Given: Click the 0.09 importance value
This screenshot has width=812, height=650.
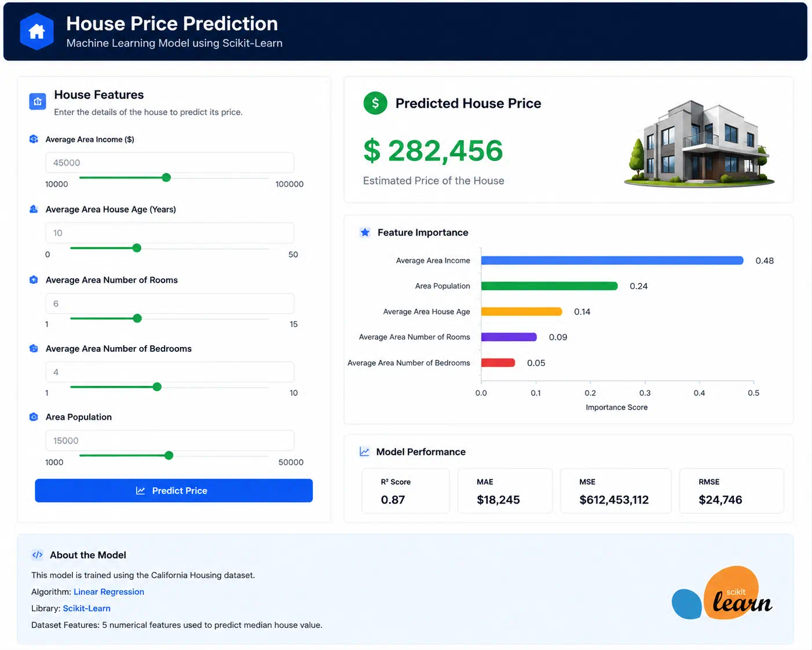Looking at the screenshot, I should (x=558, y=337).
